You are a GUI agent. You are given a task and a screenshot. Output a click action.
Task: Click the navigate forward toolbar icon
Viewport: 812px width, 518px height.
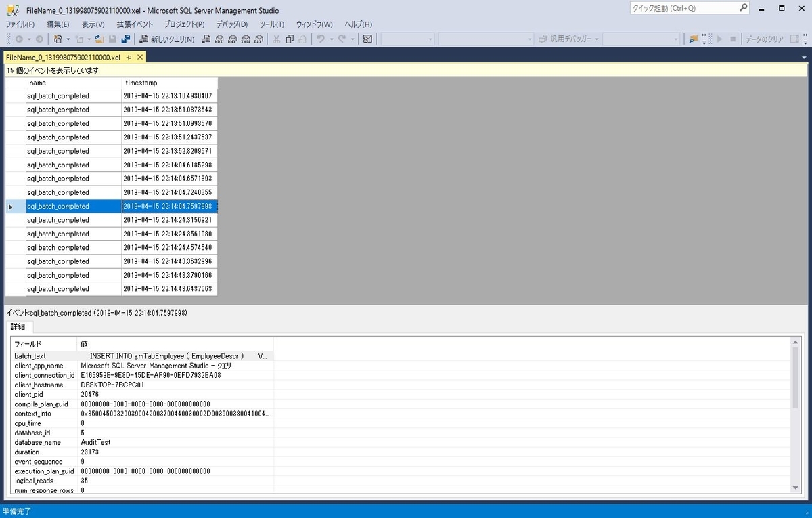pos(39,39)
